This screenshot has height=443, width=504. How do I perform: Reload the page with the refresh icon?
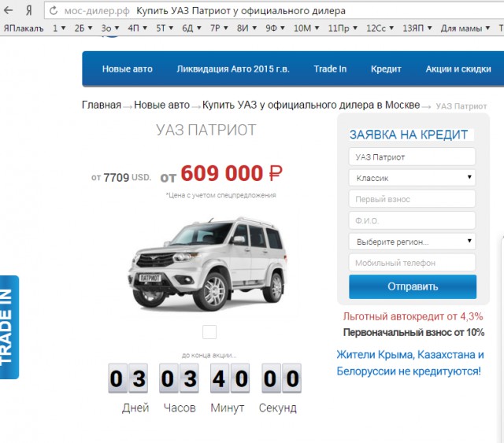pos(54,10)
